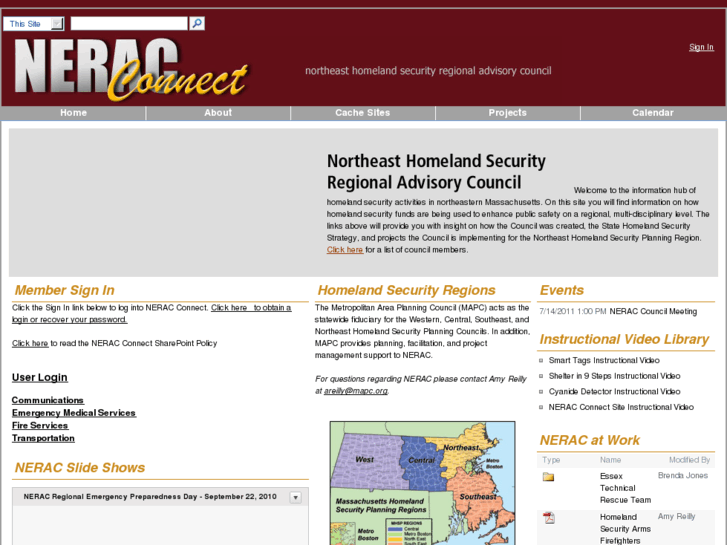This screenshot has height=545, width=727.
Task: Open the Transportation link
Action: pyautogui.click(x=43, y=438)
